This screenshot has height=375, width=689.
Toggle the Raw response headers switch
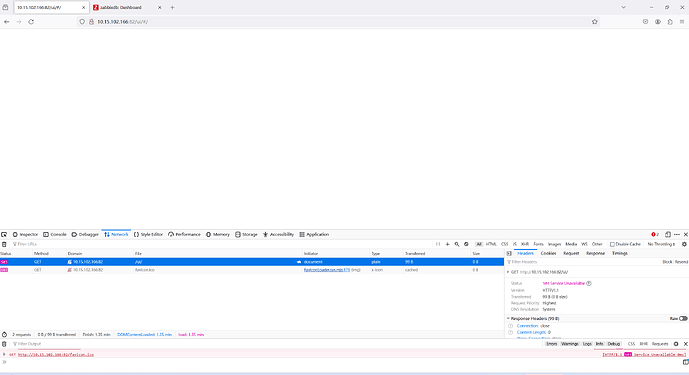(683, 318)
